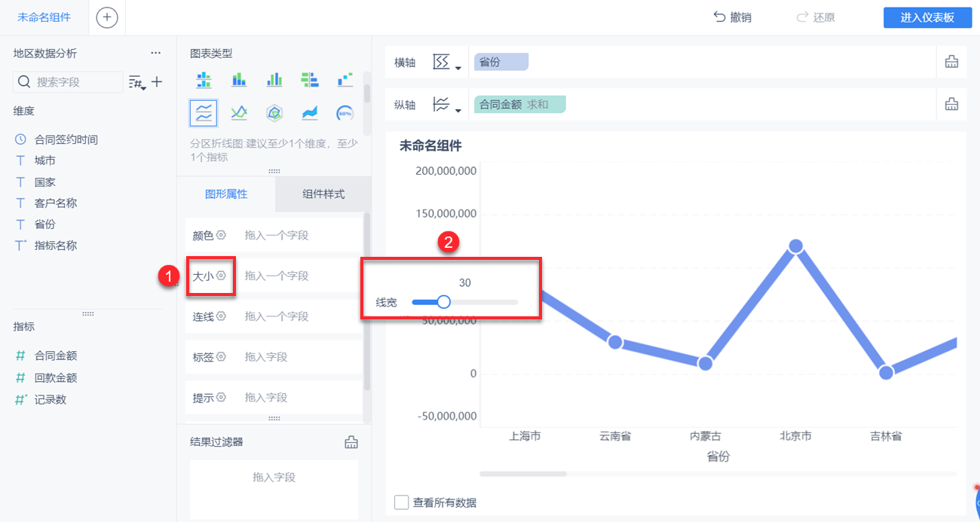Open the three-dot menu for 地区数据分析
Image resolution: width=980 pixels, height=522 pixels.
click(155, 53)
